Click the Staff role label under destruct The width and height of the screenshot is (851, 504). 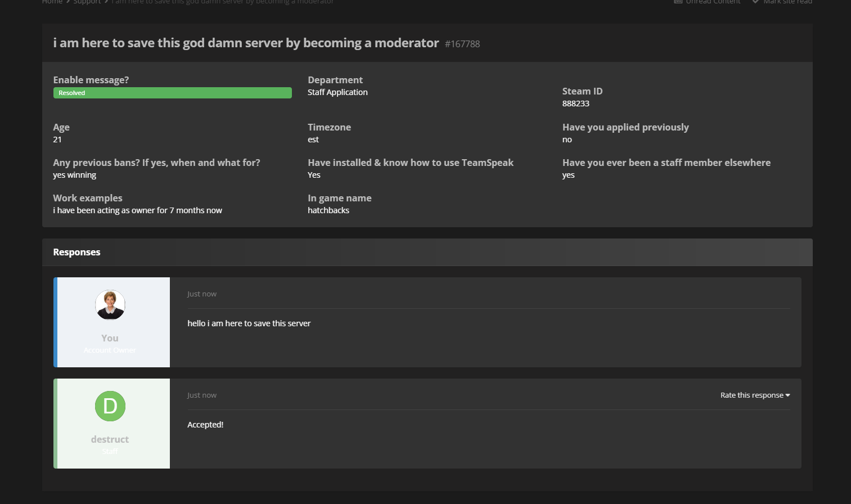coord(110,452)
